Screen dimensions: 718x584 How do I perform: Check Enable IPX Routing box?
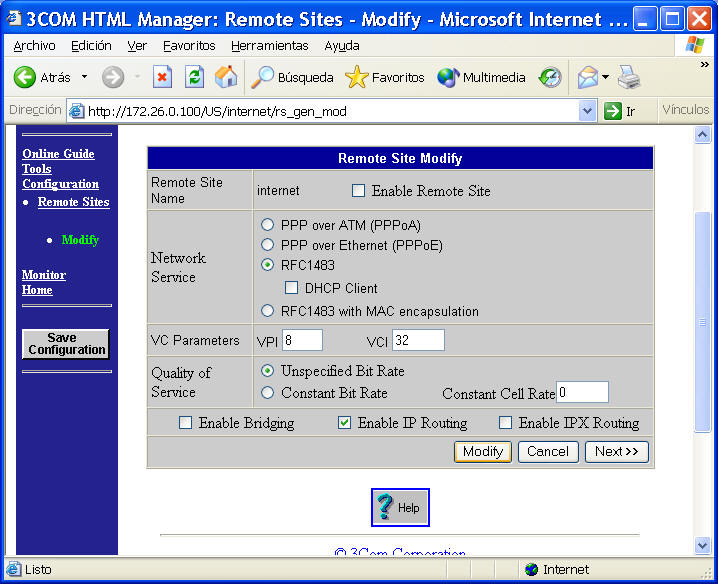505,422
